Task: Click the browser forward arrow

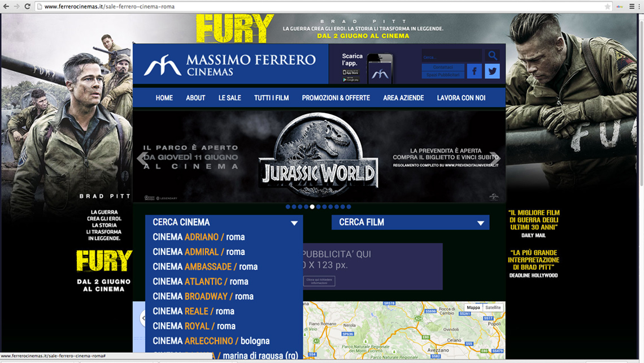Action: 17,7
